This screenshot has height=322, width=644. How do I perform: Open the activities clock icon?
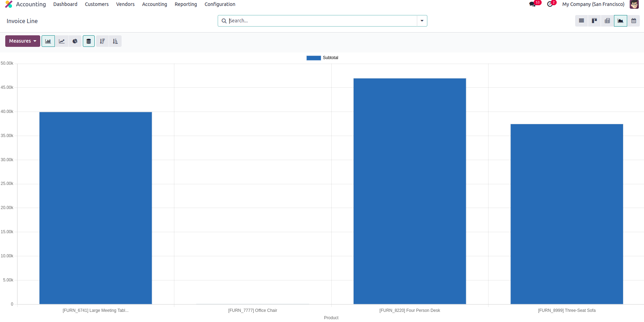pyautogui.click(x=550, y=4)
